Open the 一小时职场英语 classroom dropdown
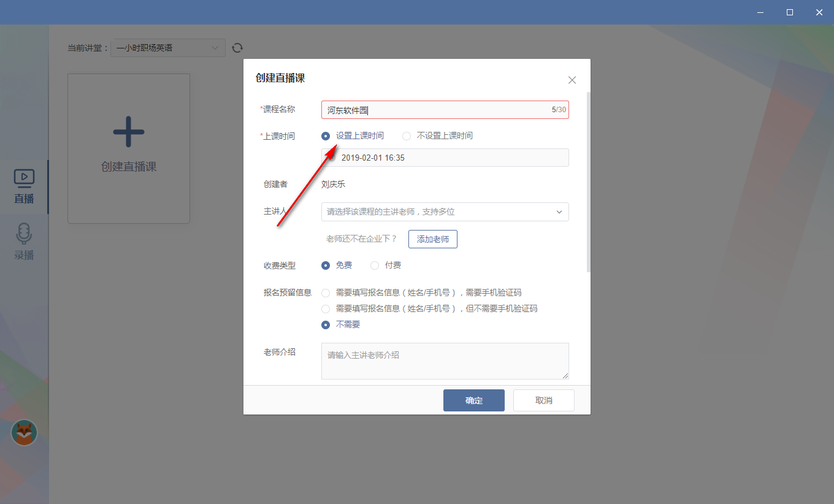This screenshot has height=504, width=834. (167, 47)
